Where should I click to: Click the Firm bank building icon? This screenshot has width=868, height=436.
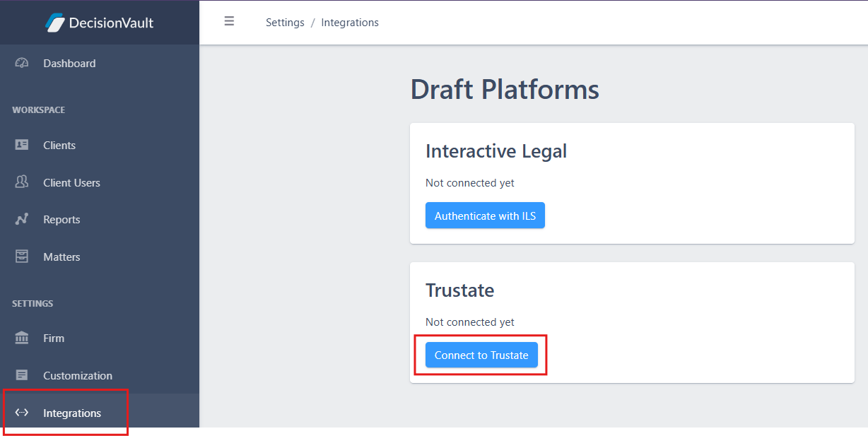(22, 338)
